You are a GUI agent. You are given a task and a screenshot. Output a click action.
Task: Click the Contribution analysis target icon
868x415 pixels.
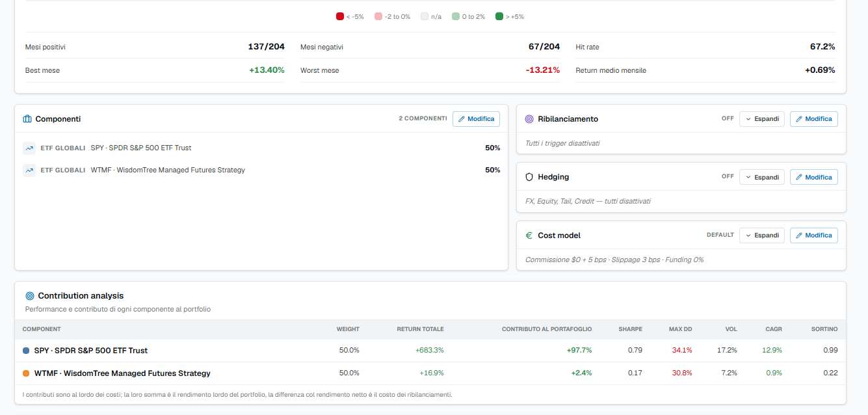point(30,296)
